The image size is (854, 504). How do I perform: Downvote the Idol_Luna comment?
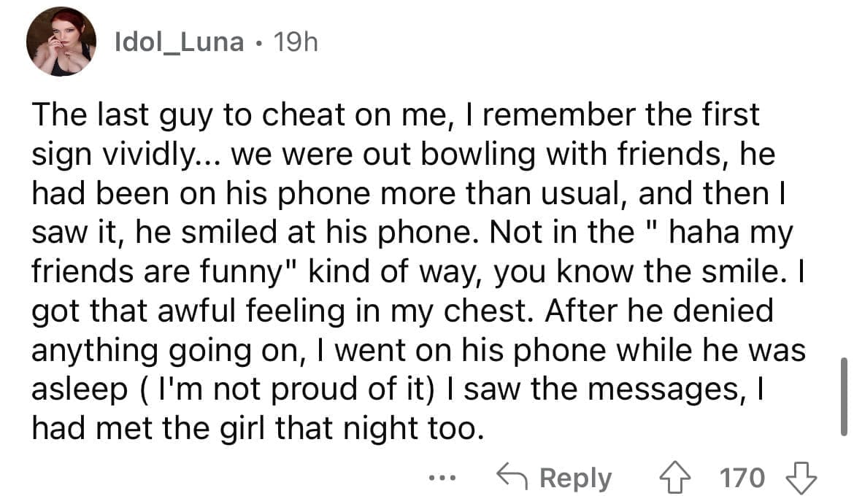801,478
